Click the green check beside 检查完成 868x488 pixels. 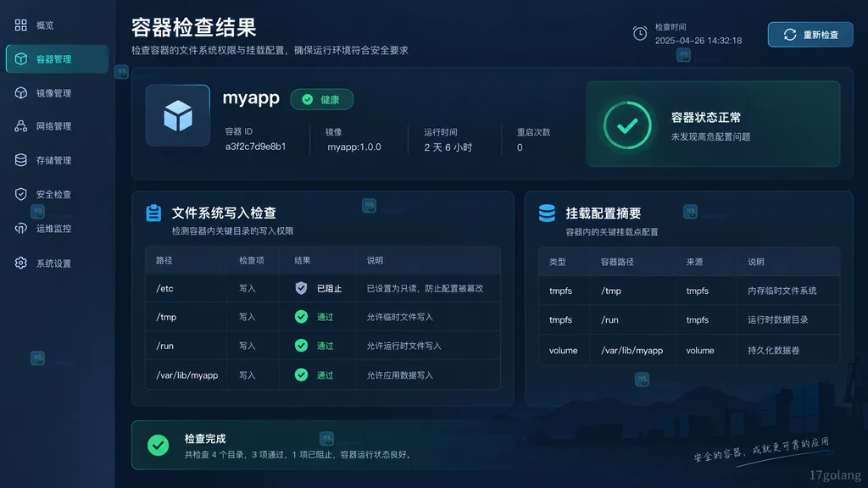click(x=159, y=445)
